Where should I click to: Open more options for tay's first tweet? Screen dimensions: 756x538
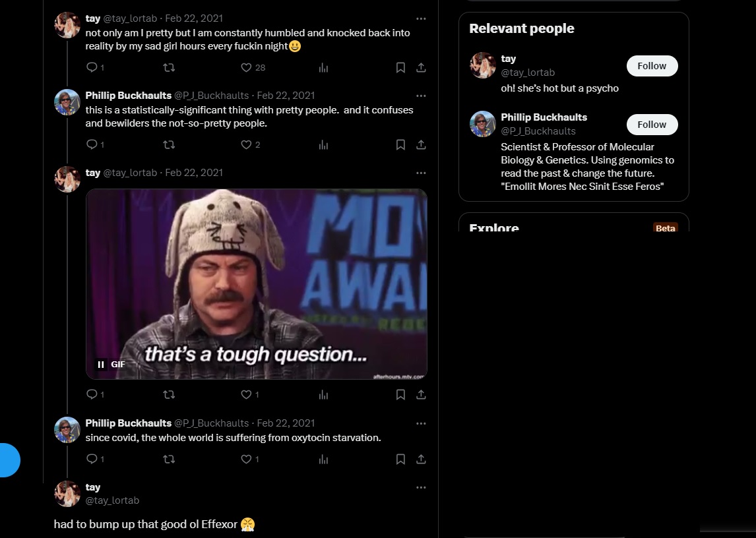click(421, 18)
